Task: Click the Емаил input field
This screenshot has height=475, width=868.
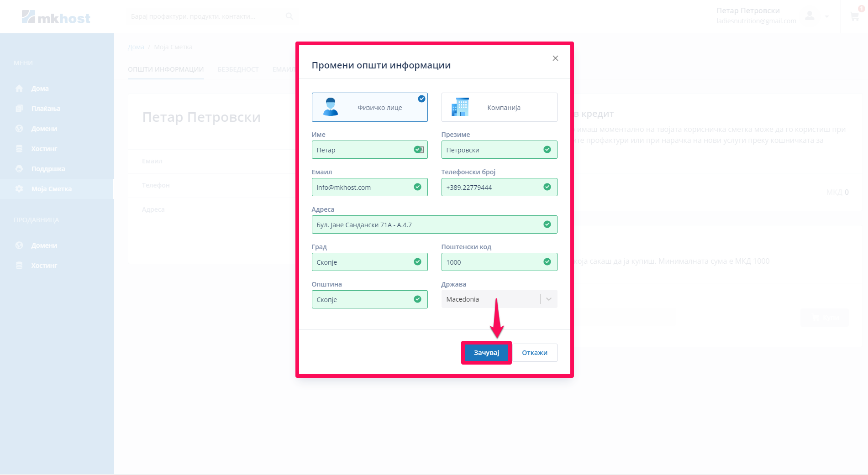Action: [x=363, y=187]
